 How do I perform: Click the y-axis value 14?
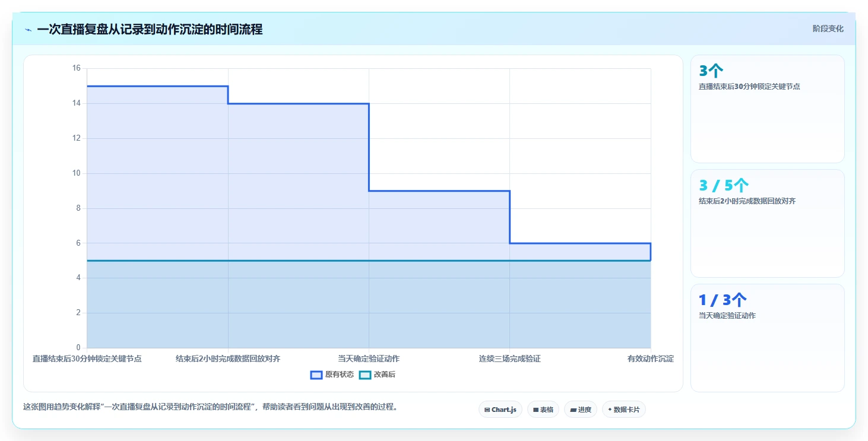pyautogui.click(x=76, y=103)
